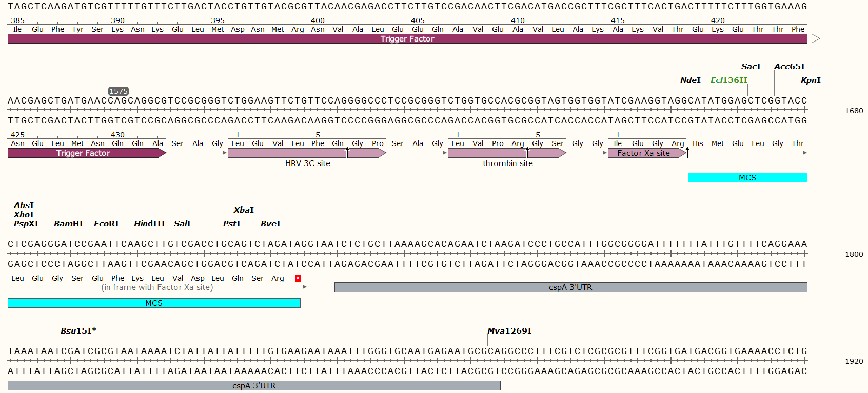Select the SacI enzyme label
This screenshot has width=868, height=393.
[x=751, y=67]
